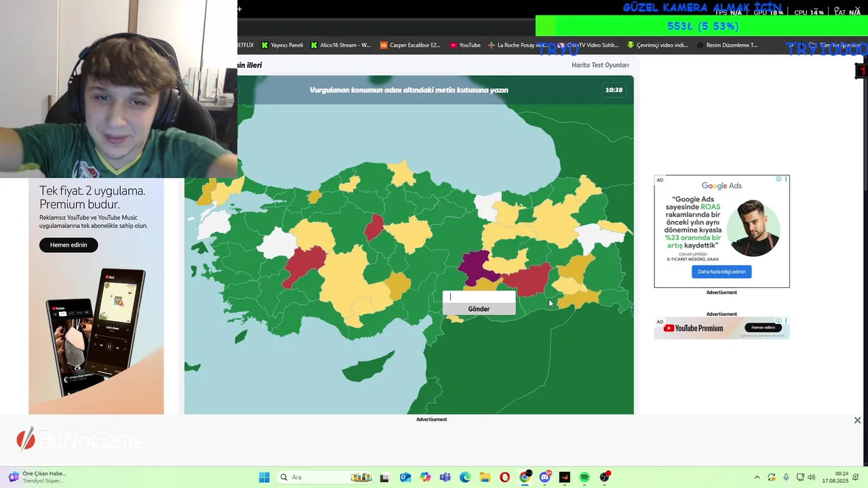Focus the province name text box

[x=479, y=297]
